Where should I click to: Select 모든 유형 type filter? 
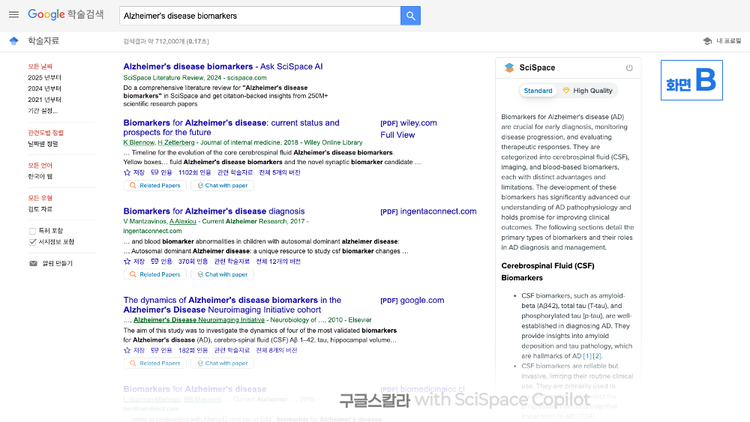[x=40, y=198]
